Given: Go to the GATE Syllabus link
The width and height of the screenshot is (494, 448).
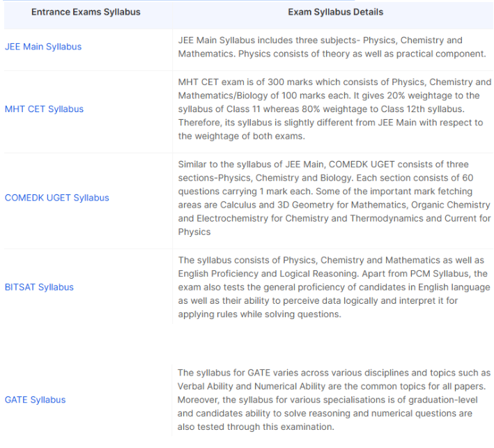Looking at the screenshot, I should (35, 399).
